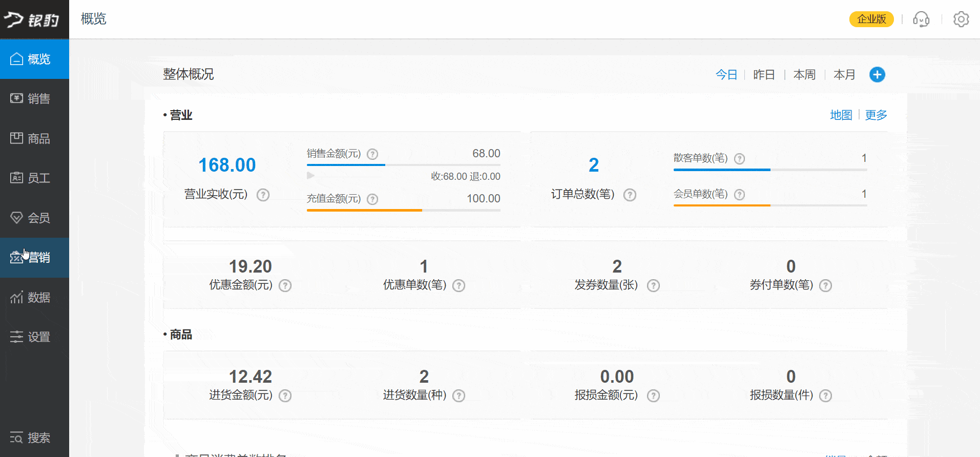The height and width of the screenshot is (457, 980).
Task: Click the 更多 link in 营业
Action: pyautogui.click(x=876, y=115)
